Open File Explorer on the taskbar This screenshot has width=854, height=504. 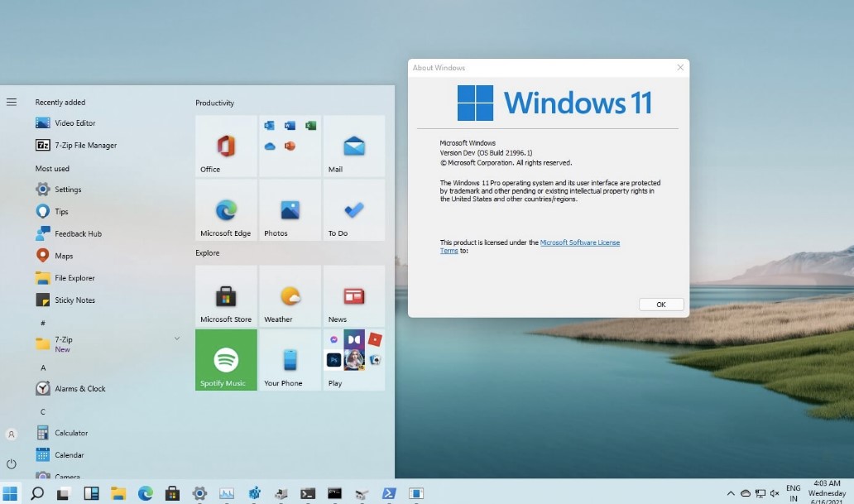pyautogui.click(x=118, y=493)
